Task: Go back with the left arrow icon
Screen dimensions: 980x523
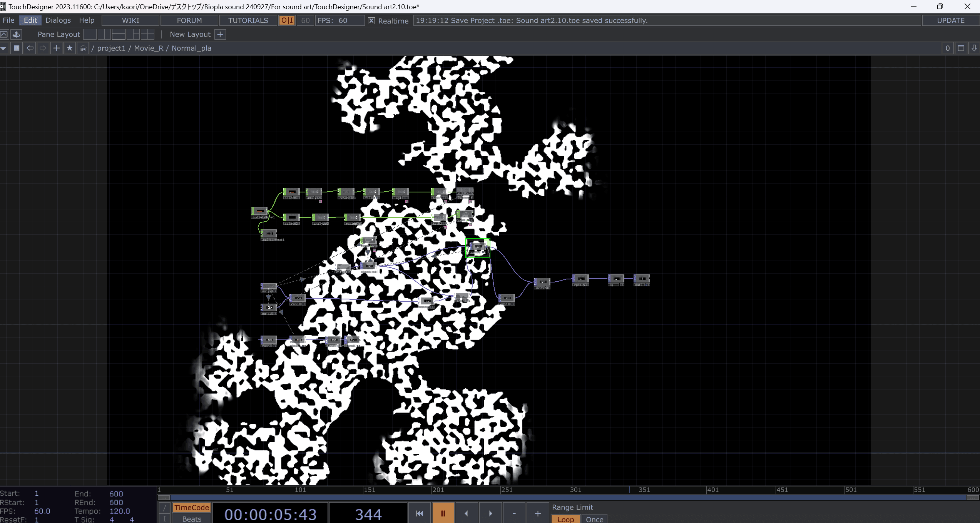Action: (30, 48)
